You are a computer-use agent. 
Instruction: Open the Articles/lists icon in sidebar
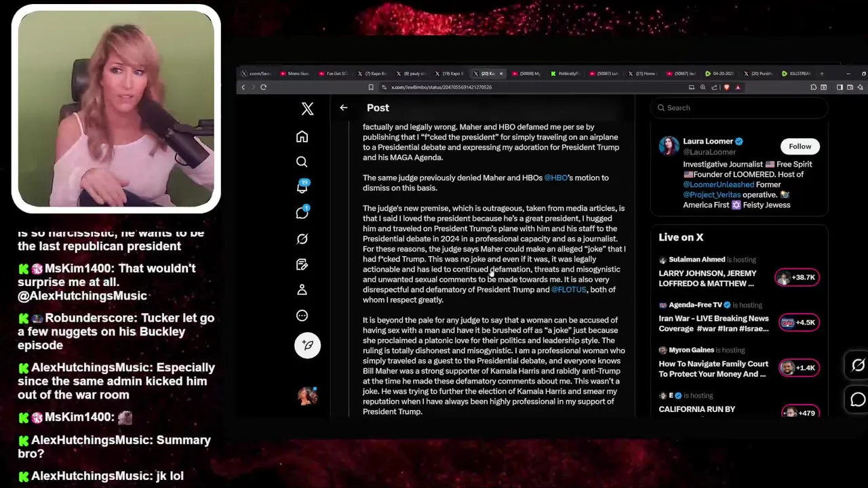[302, 264]
